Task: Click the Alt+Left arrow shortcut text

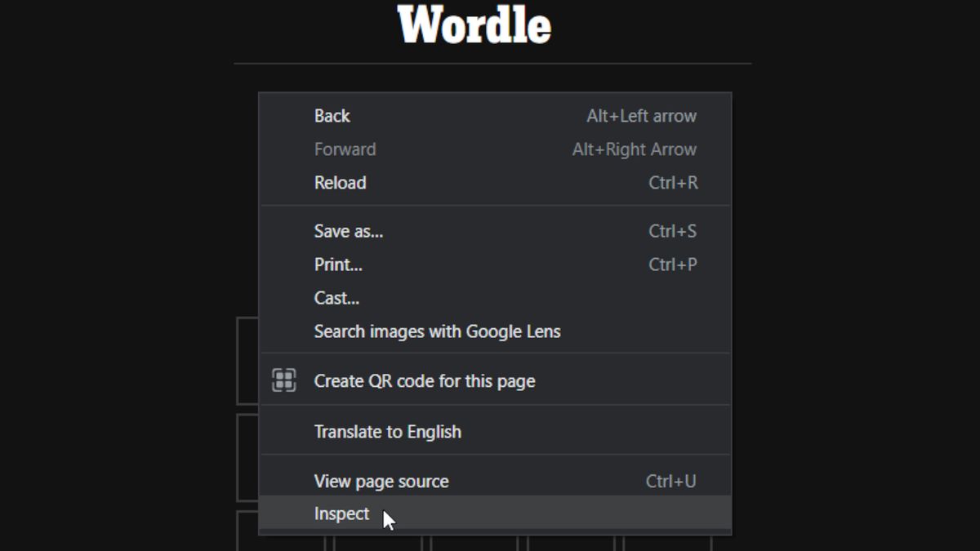Action: [x=640, y=116]
